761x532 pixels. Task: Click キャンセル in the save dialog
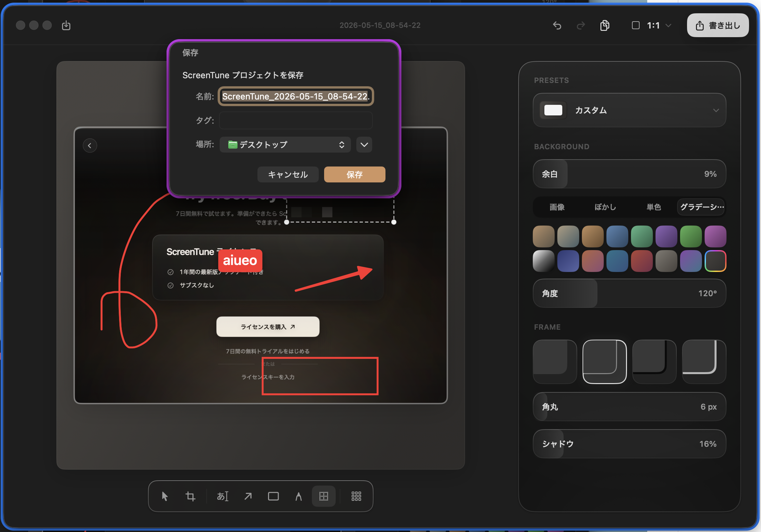288,174
